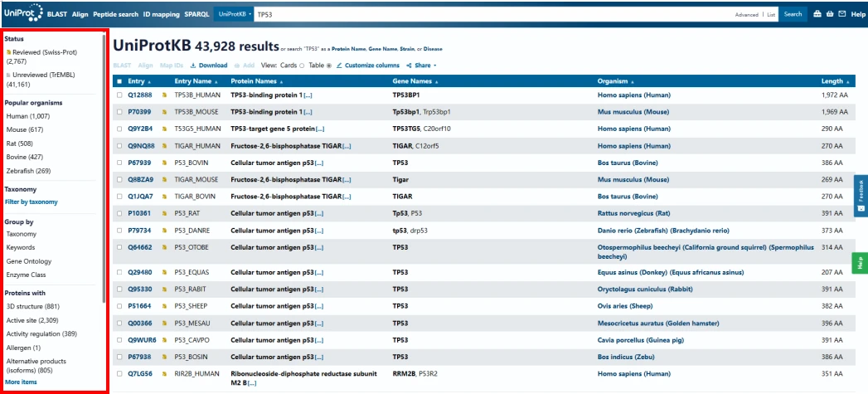Image resolution: width=868 pixels, height=394 pixels.
Task: Click the Search button
Action: [x=793, y=14]
